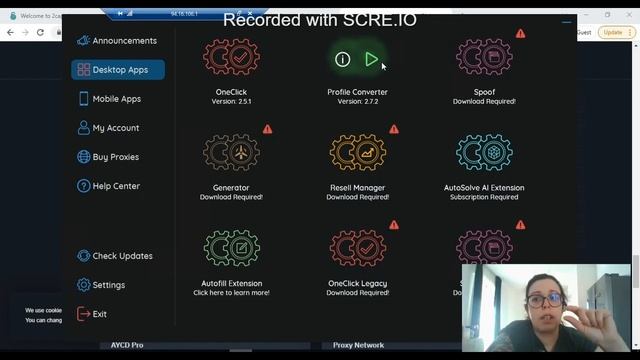Click OneClick Legacy Download Required text

tap(358, 293)
